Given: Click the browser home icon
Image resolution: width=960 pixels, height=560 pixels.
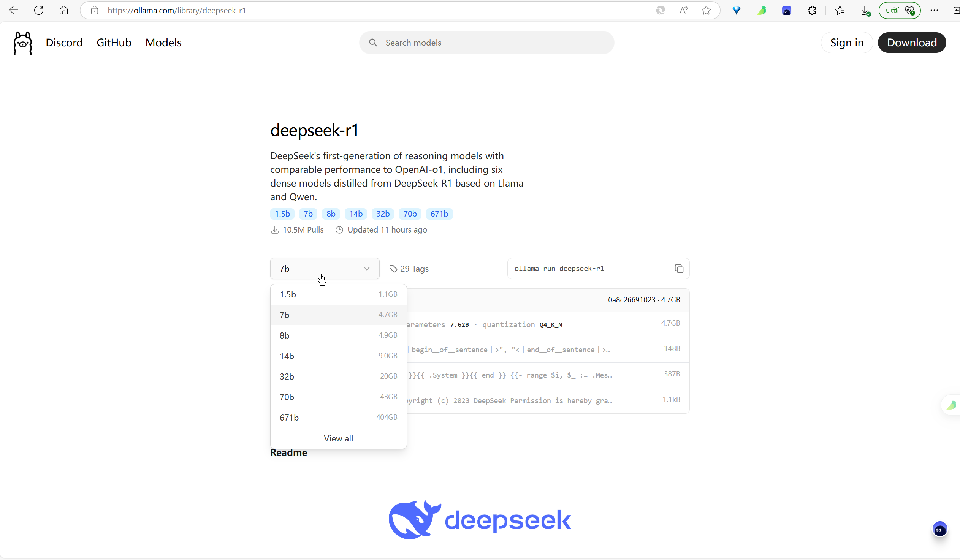Looking at the screenshot, I should [63, 10].
